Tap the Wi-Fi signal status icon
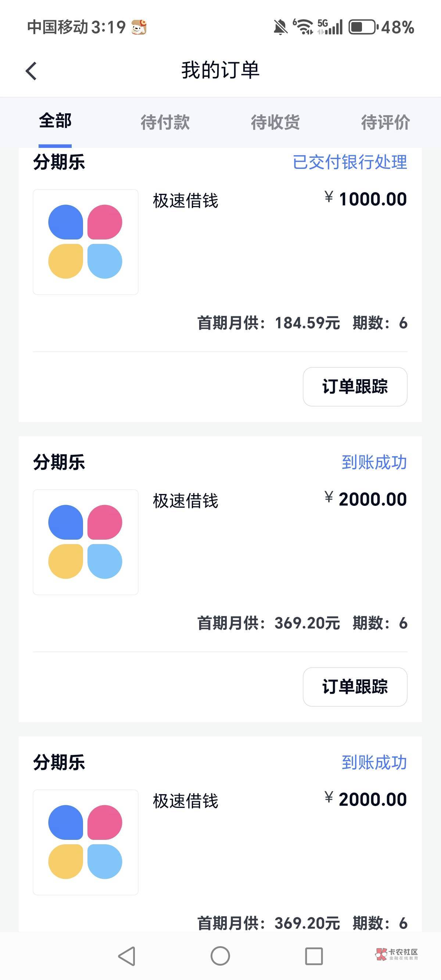Viewport: 441px width, 980px height. 304,27
